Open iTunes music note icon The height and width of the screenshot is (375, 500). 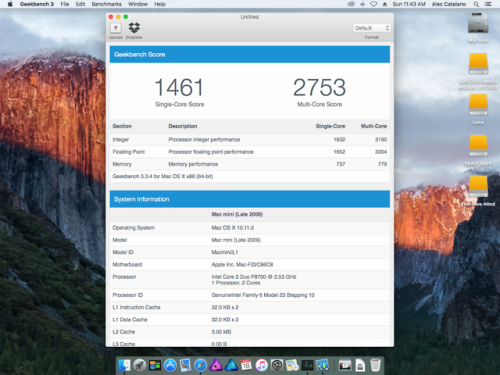coord(262,365)
